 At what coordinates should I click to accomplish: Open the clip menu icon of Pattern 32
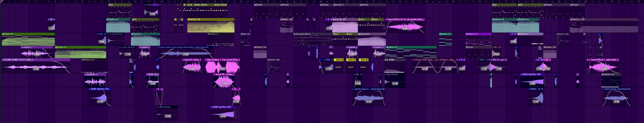point(602,74)
